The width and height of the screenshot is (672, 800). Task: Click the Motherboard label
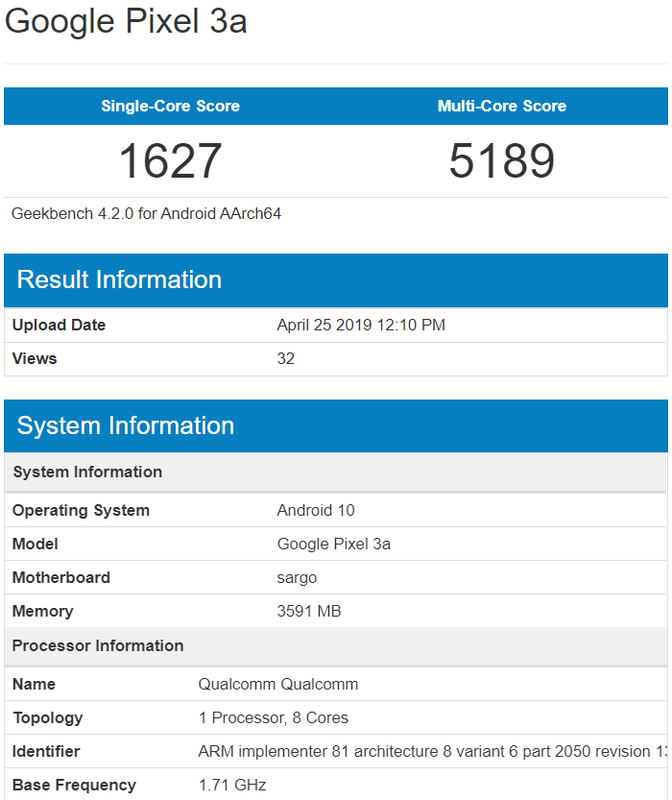[61, 577]
